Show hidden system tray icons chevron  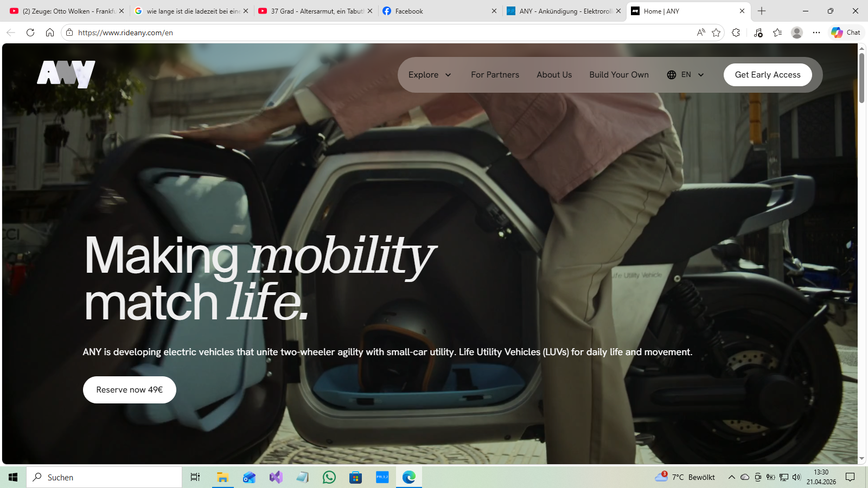coord(731,477)
